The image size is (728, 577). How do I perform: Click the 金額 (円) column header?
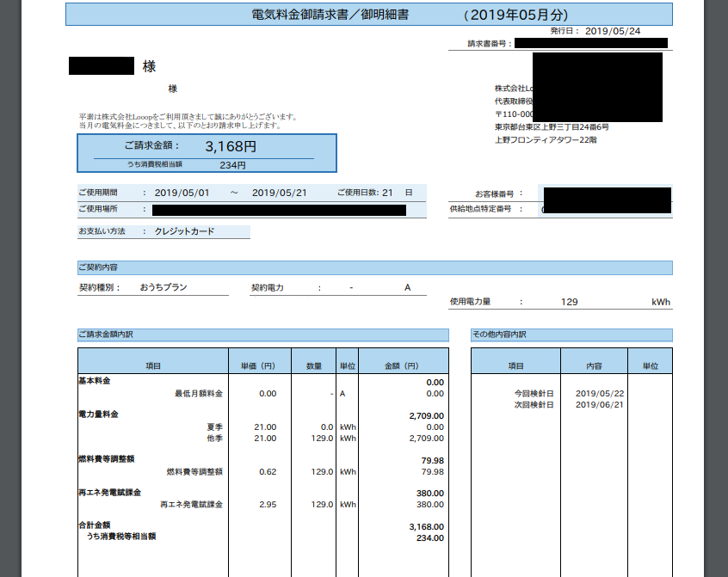(396, 360)
